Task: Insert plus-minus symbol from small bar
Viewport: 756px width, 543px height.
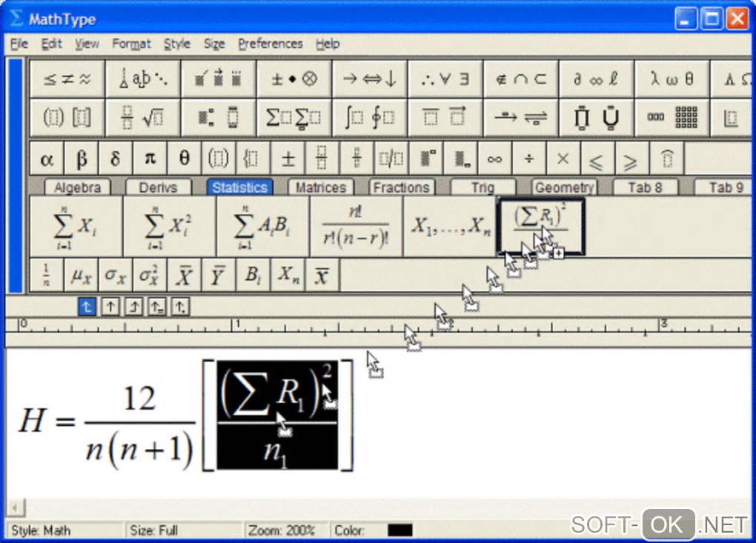Action: (288, 158)
